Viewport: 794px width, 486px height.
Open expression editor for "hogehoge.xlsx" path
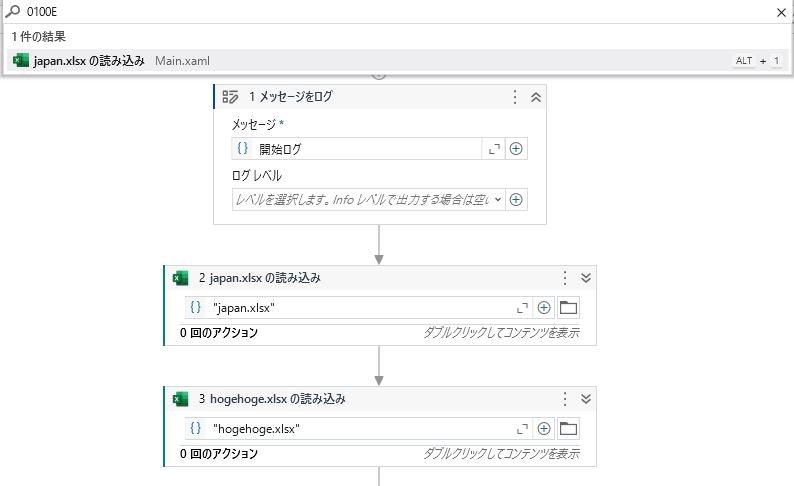(x=522, y=429)
